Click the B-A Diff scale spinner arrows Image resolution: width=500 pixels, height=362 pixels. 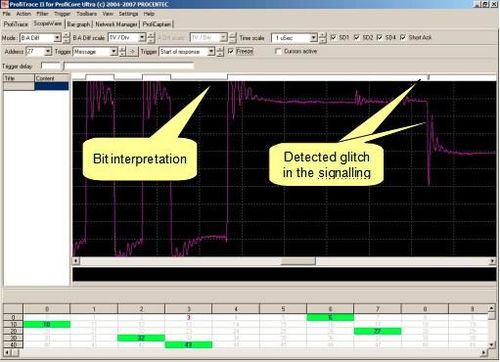pos(151,38)
